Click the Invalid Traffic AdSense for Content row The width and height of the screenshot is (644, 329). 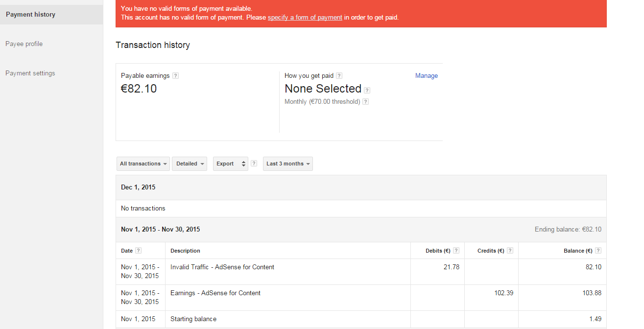tap(222, 267)
